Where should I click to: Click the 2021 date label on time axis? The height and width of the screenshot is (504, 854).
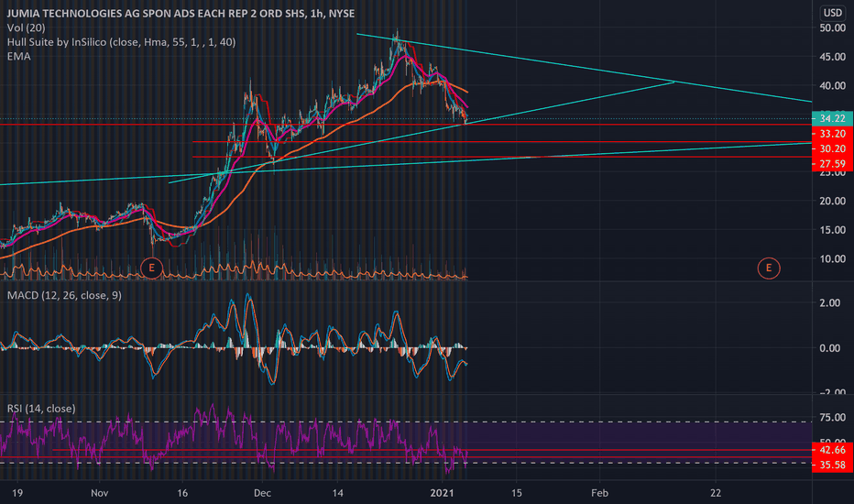point(443,493)
